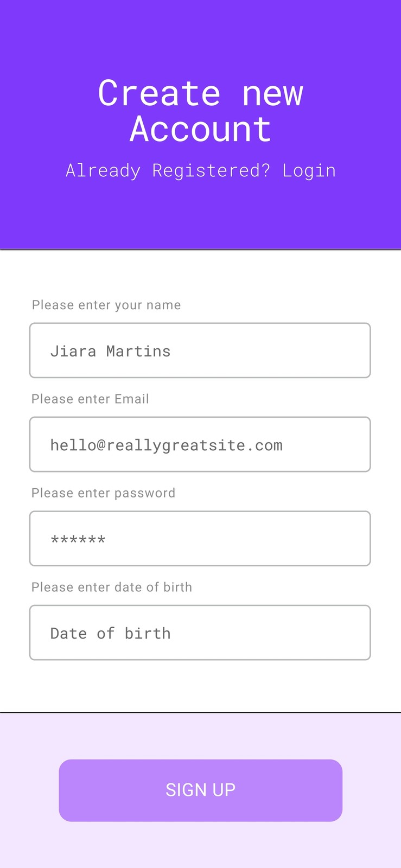The image size is (401, 868).
Task: Click the "Please enter Email" label
Action: [x=90, y=399]
